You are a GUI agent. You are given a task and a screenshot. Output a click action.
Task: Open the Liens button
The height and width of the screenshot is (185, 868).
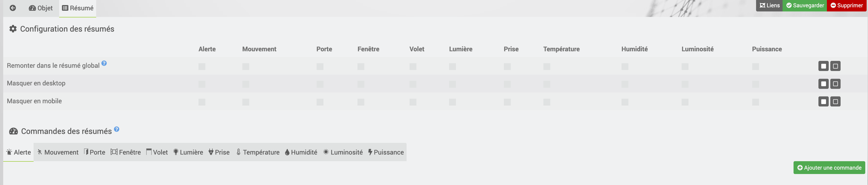point(769,5)
